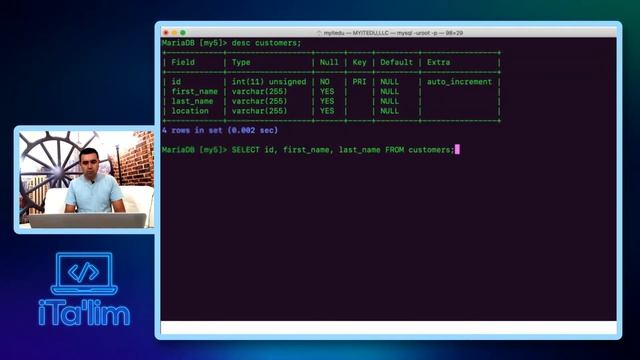640x360 pixels.
Task: Click the 'Key' column header
Action: click(359, 62)
